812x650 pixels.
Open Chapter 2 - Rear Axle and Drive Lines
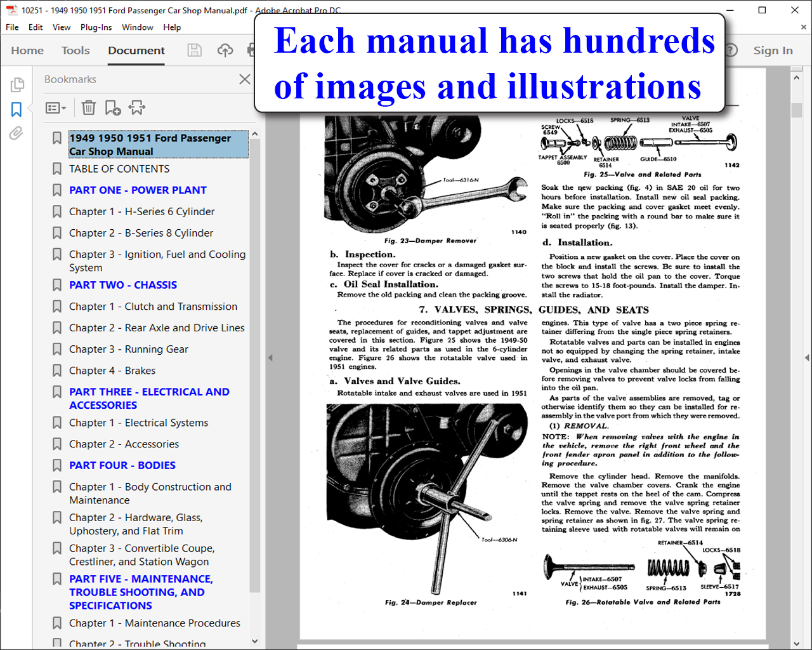tap(157, 328)
